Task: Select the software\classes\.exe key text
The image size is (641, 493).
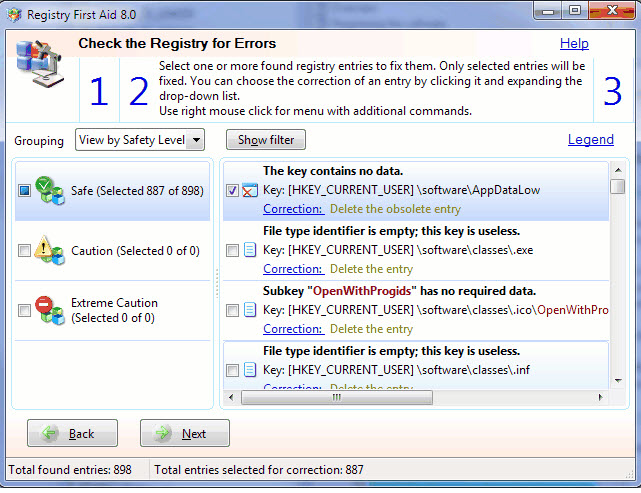Action: [x=398, y=250]
